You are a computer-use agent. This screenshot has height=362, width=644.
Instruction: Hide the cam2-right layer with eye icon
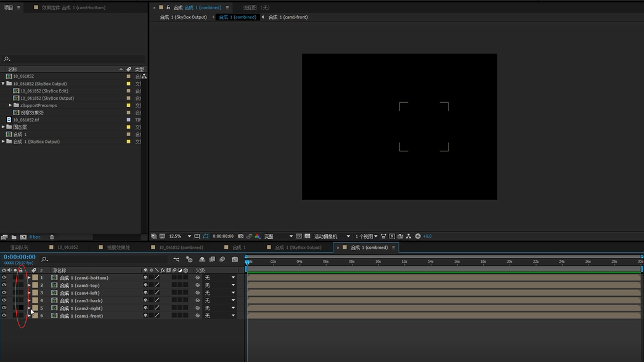(x=4, y=308)
